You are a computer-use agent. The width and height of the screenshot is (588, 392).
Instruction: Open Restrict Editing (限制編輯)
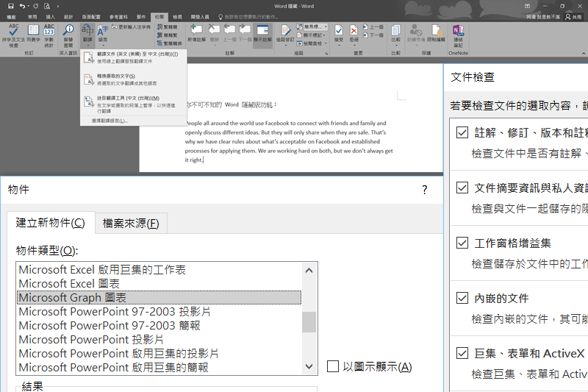click(x=437, y=33)
